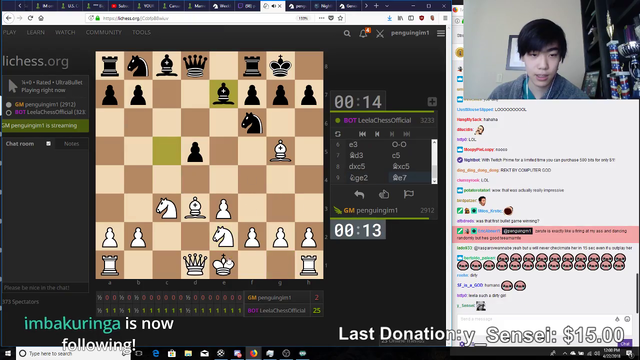The image size is (640, 360).
Task: Open the notifications bell with badge
Action: 364,33
